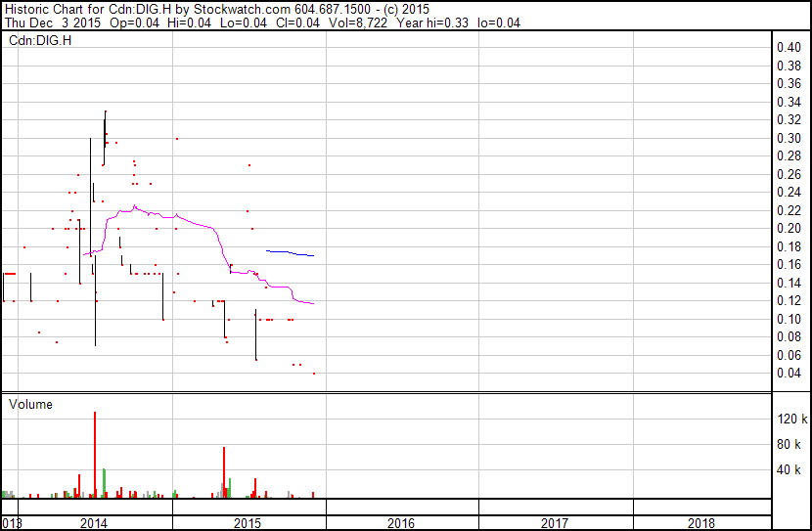This screenshot has height=531, width=812.
Task: Click the 0.14 price axis label
Action: (x=789, y=283)
